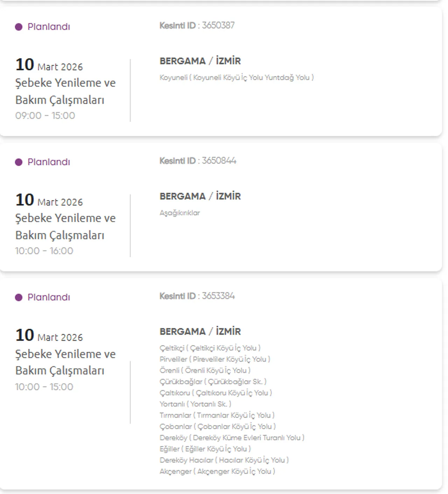The image size is (448, 494).
Task: Select Planlandı label in second outage card
Action: 49,162
